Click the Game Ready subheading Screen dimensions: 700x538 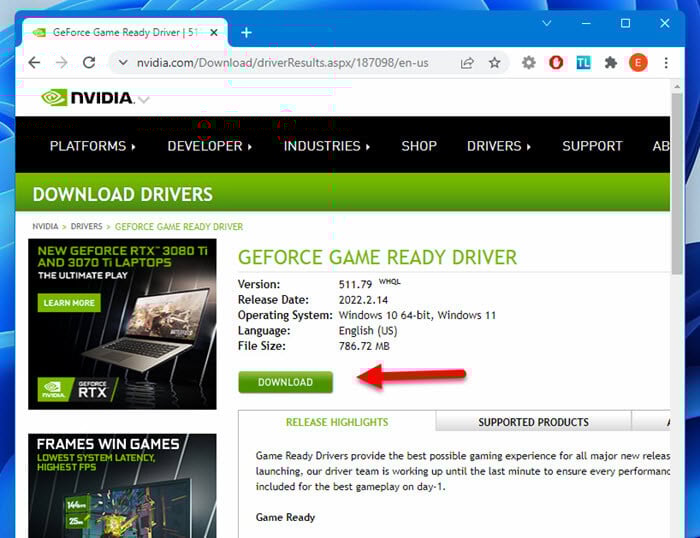285,517
